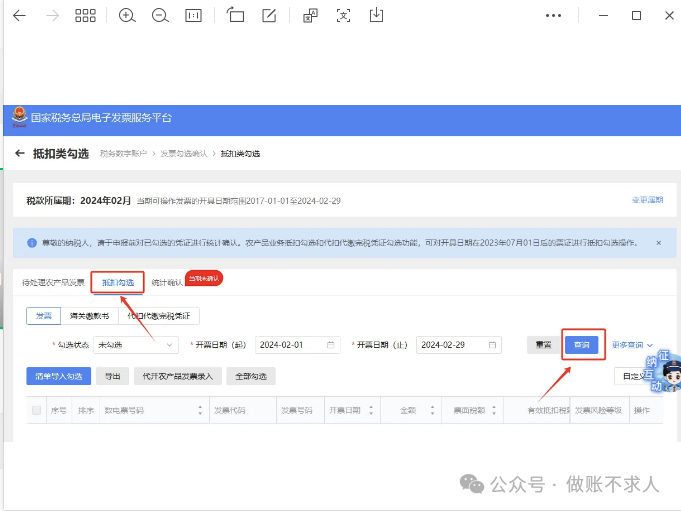
Task: Zoom in on the image
Action: pos(127,16)
